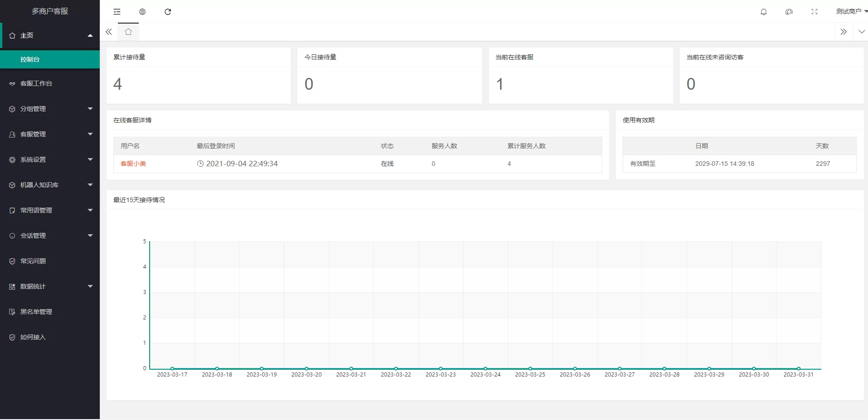Click the refresh page icon
The image size is (868, 420).
pyautogui.click(x=168, y=12)
